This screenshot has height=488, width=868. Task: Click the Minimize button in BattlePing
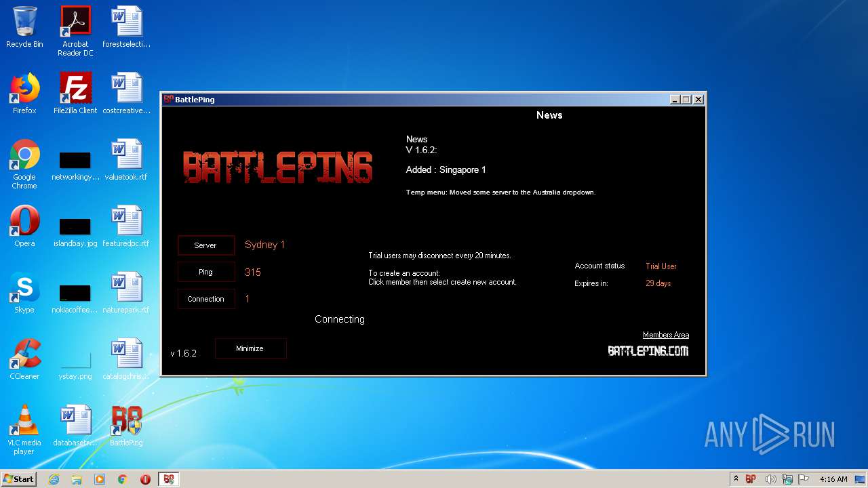(250, 348)
